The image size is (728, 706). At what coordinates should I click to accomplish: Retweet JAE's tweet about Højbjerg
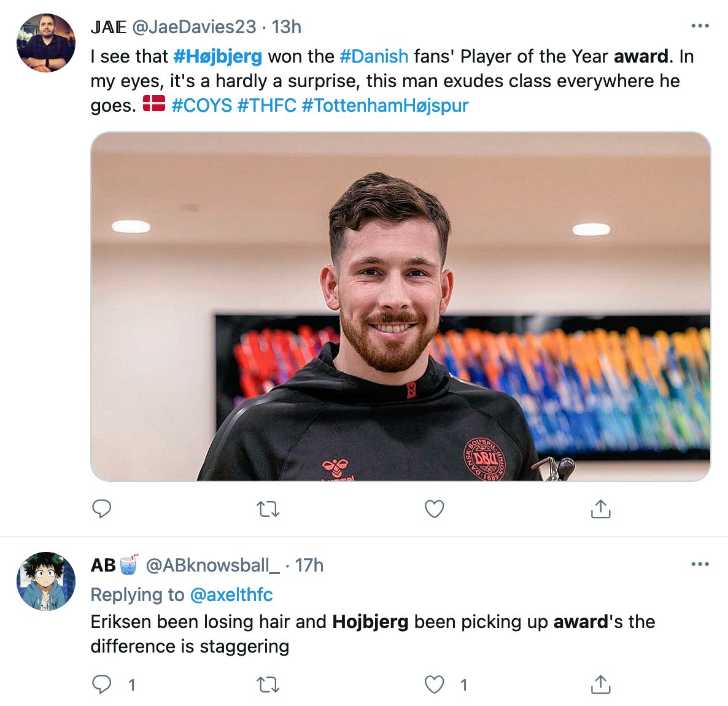(268, 509)
